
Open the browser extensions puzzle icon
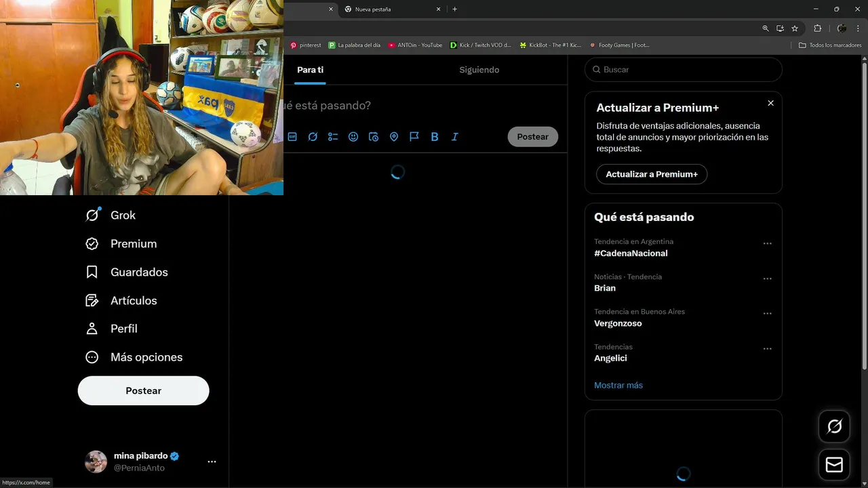[817, 28]
